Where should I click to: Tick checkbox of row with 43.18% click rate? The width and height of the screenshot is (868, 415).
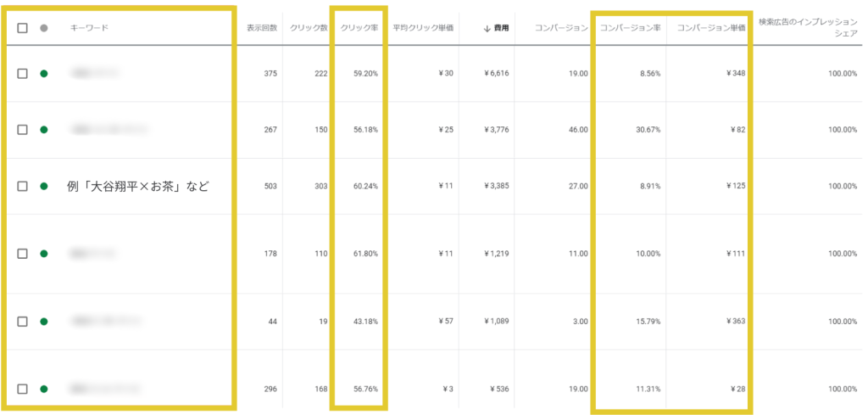23,321
